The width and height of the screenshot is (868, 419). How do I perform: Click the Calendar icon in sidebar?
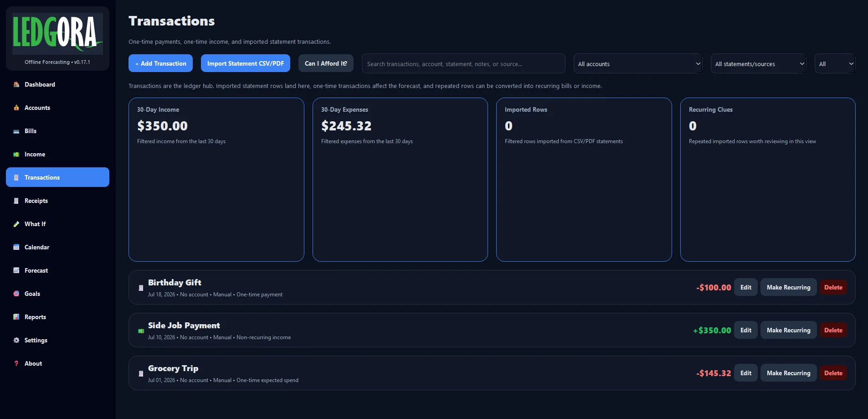click(16, 247)
